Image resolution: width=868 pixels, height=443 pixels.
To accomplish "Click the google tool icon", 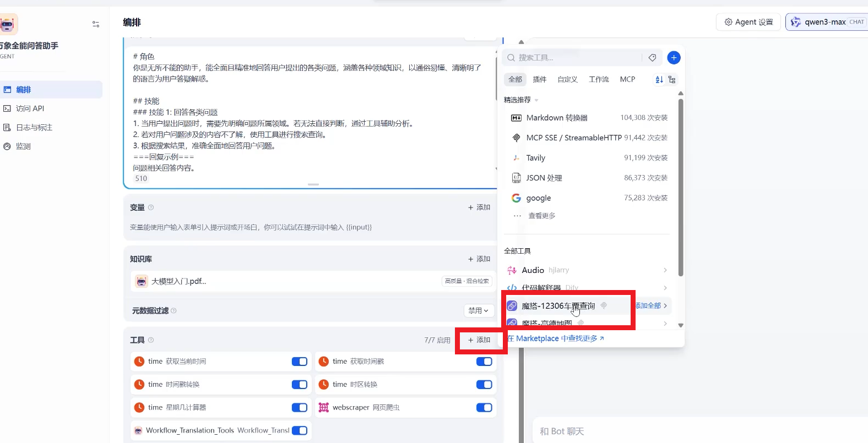I will pyautogui.click(x=516, y=198).
